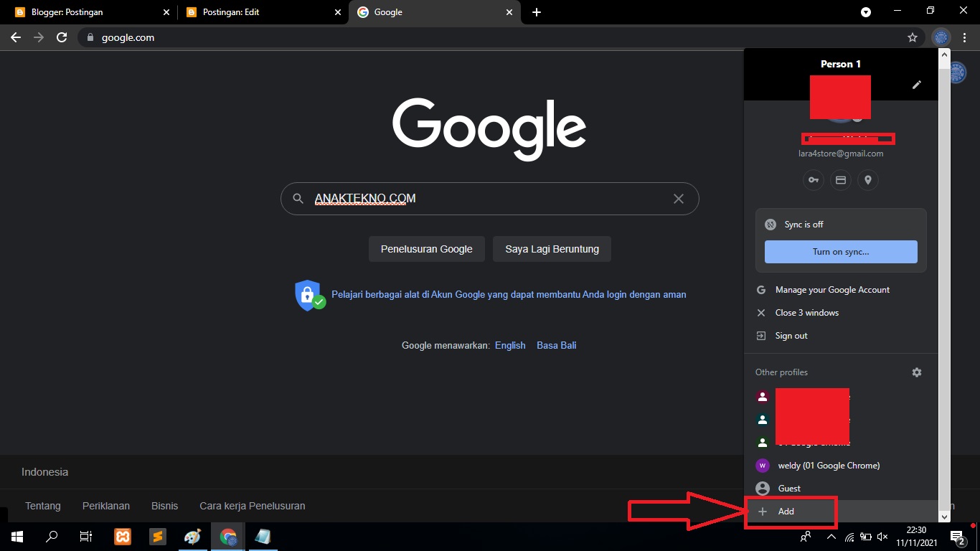Clear the search text with the X
The image size is (980, 551).
(x=678, y=199)
